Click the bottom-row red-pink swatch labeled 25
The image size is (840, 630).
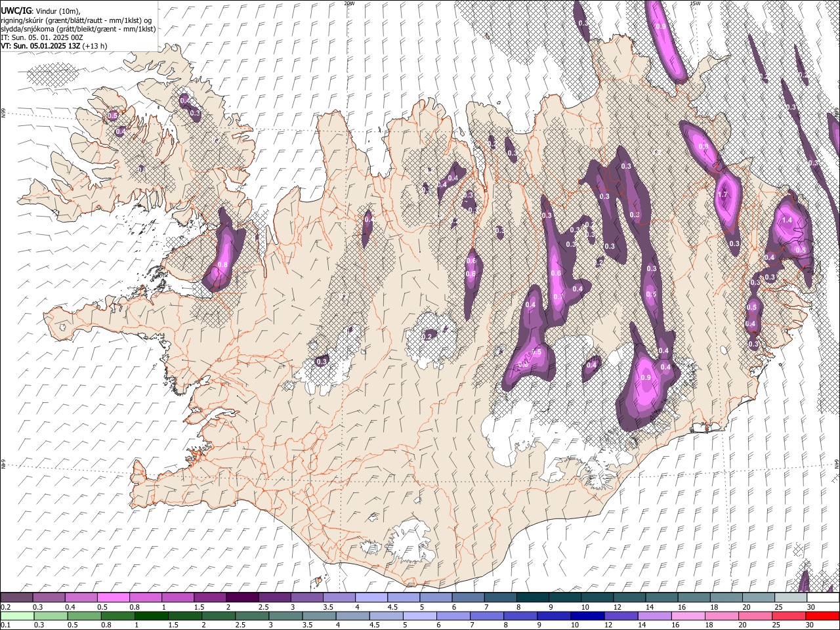[x=789, y=616]
